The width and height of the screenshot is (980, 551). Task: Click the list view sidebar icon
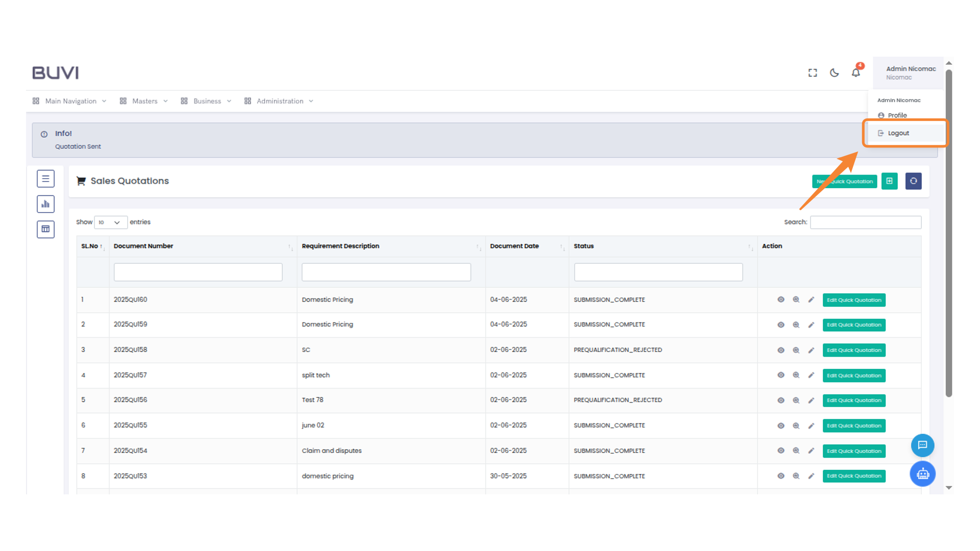pos(45,179)
